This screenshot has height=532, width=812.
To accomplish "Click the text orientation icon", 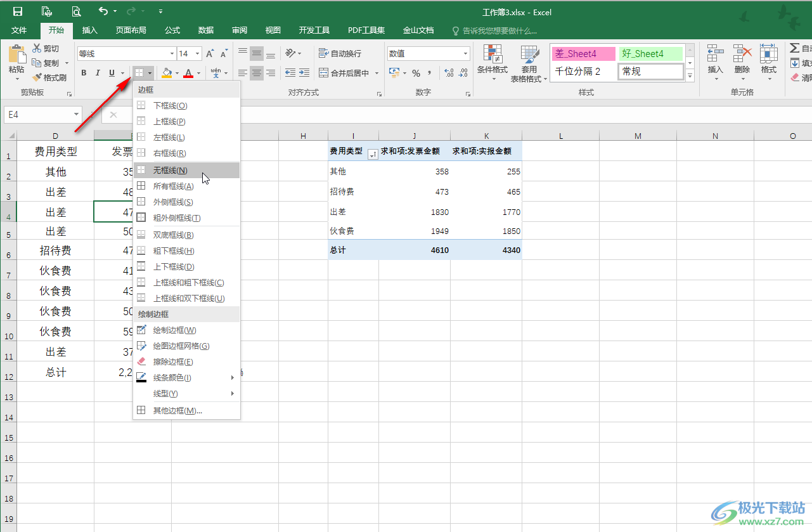I will [x=290, y=53].
